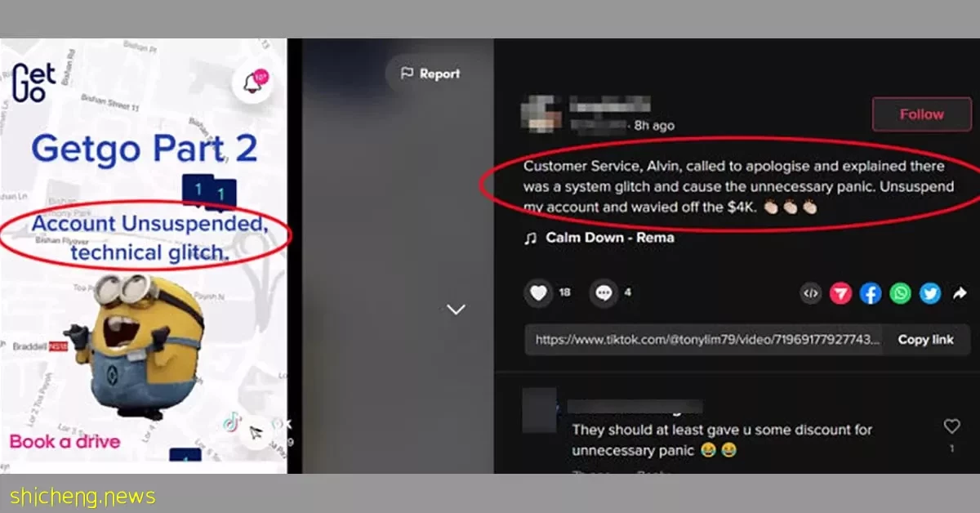Open comments via speech bubble icon
This screenshot has width=980, height=513.
coord(604,292)
